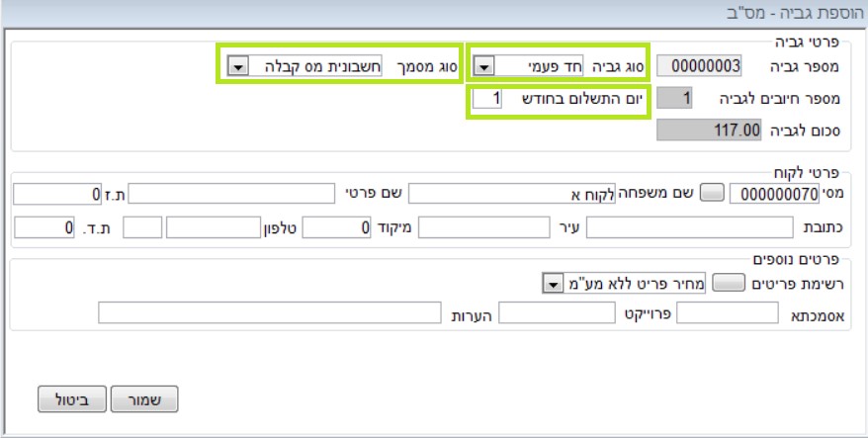Click the מיקוד input field
This screenshot has width=868, height=438.
[336, 227]
